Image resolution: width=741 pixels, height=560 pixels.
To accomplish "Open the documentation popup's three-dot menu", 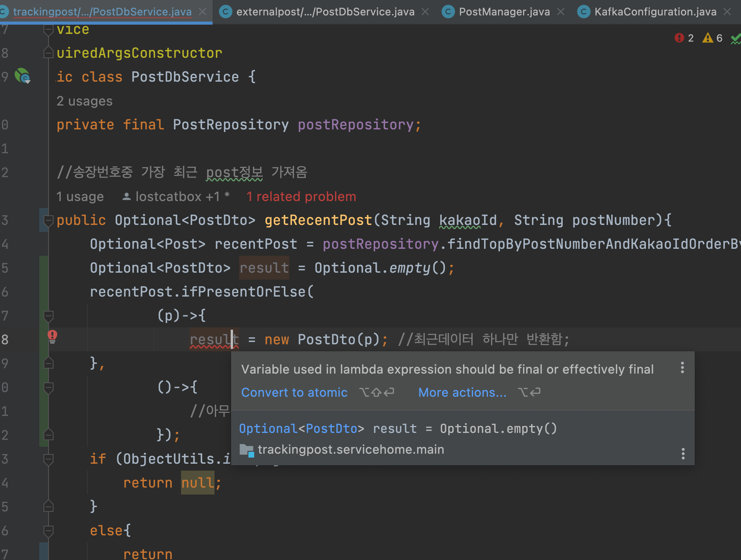I will (683, 454).
